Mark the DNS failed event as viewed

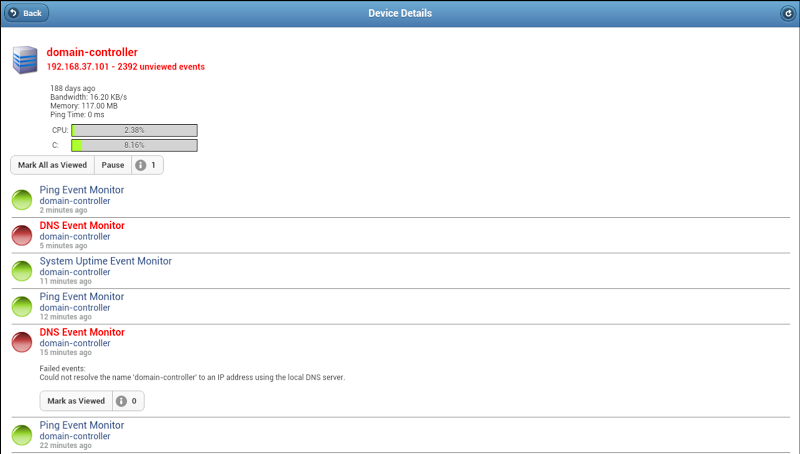[76, 401]
